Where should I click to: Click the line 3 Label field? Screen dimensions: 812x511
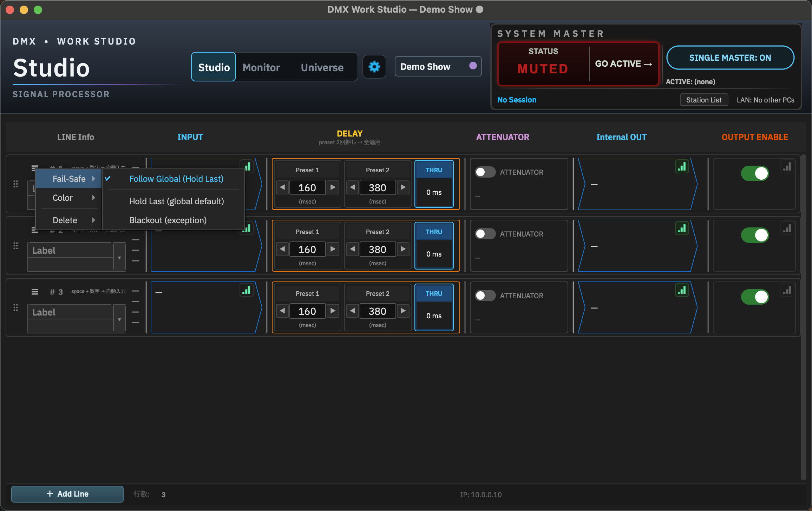70,312
